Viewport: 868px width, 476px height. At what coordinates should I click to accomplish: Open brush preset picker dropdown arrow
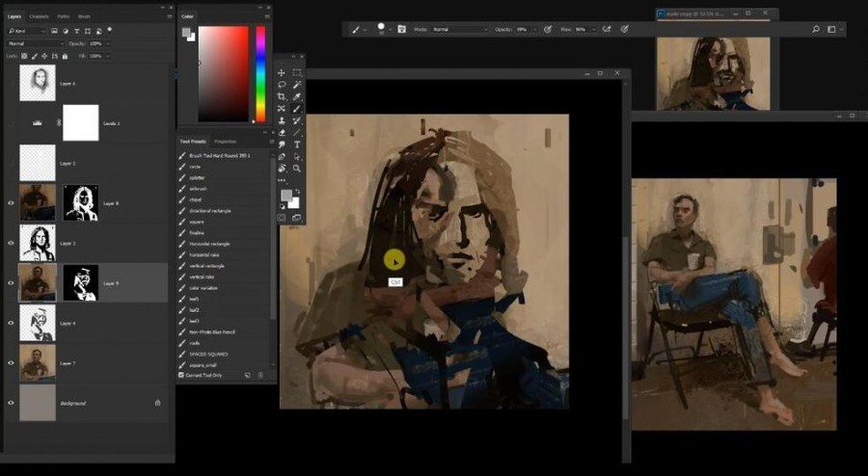coord(391,29)
